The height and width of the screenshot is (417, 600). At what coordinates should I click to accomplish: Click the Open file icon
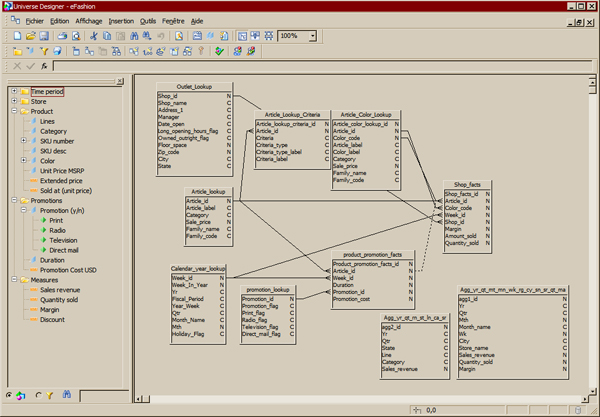click(30, 36)
